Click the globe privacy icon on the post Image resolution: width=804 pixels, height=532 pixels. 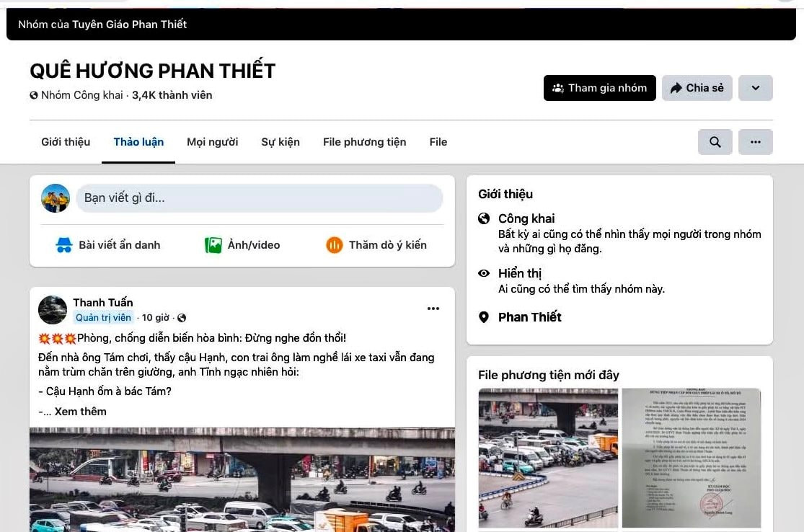(x=181, y=317)
